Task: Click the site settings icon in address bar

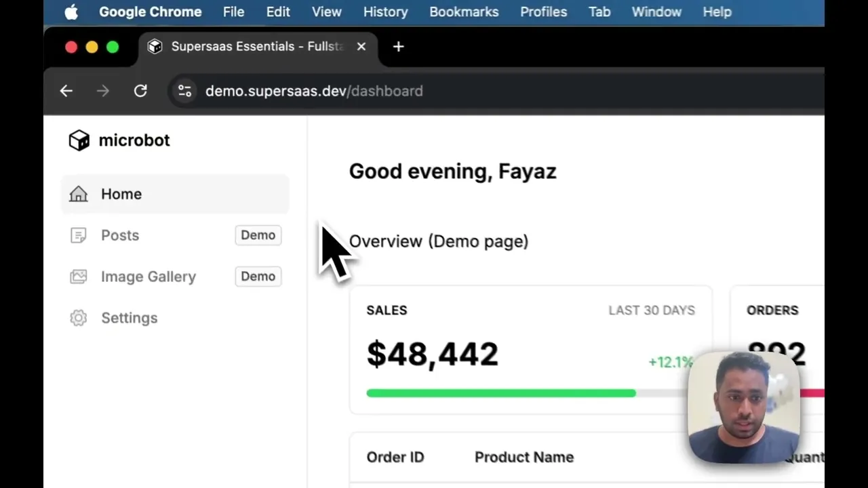Action: pyautogui.click(x=184, y=91)
